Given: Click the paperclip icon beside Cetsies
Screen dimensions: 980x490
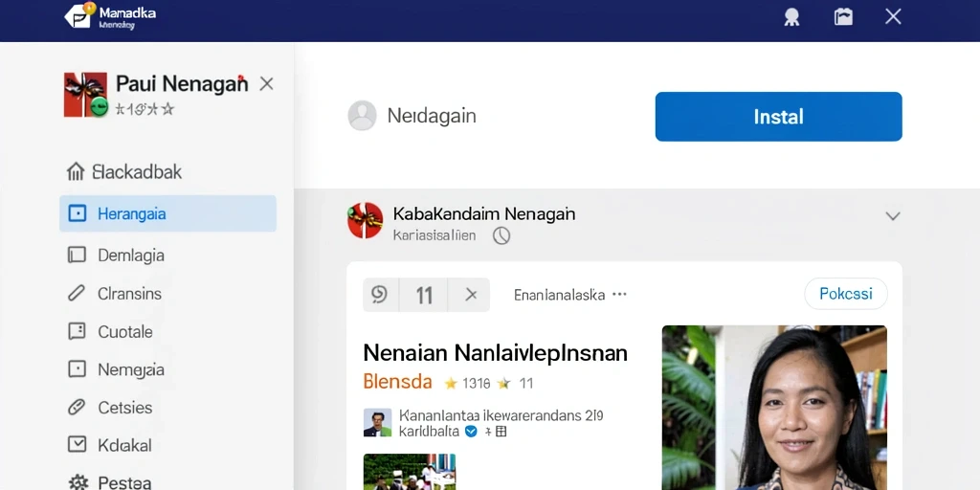Looking at the screenshot, I should pyautogui.click(x=77, y=408).
